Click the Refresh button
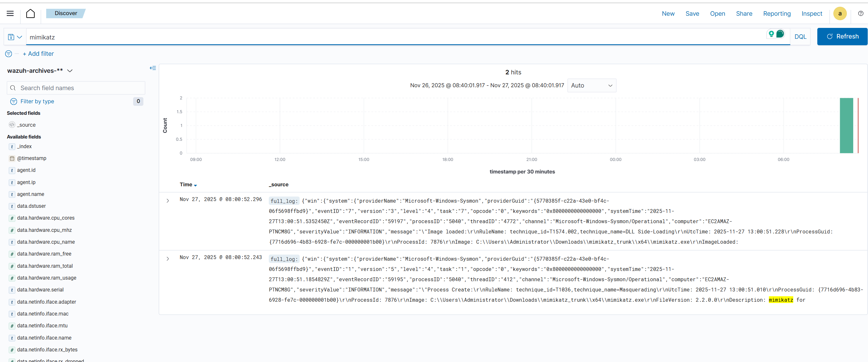The image size is (868, 362). [x=842, y=36]
